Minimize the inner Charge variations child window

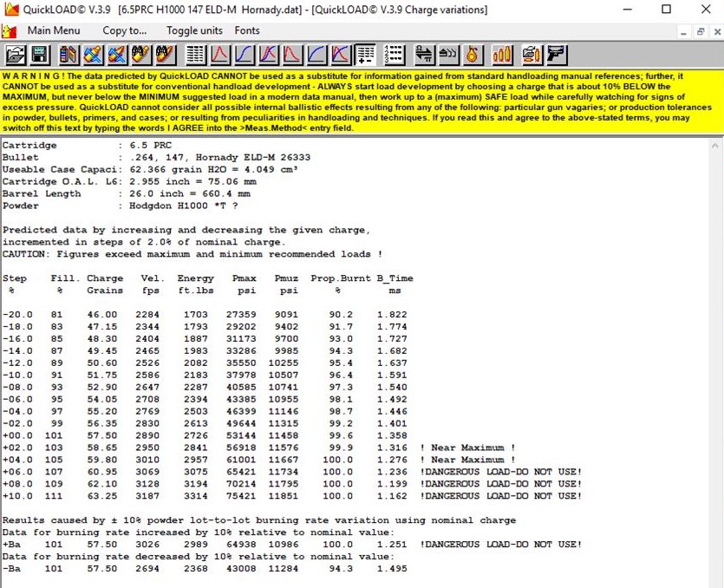click(x=683, y=32)
